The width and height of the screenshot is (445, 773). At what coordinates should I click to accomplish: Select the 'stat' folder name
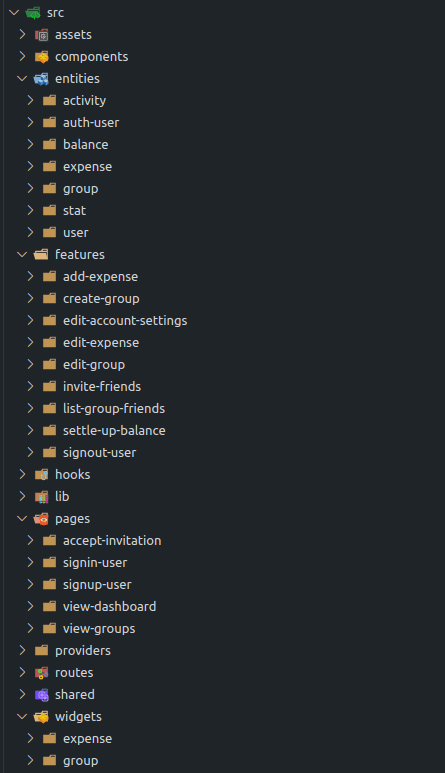click(74, 211)
